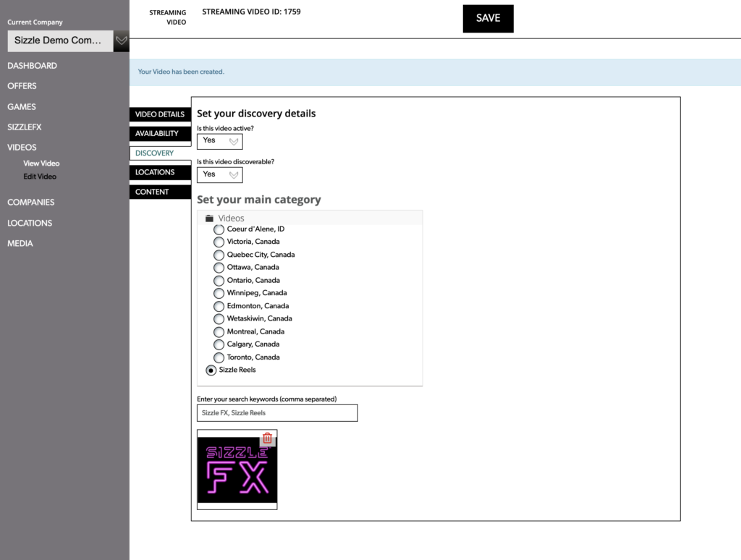This screenshot has height=560, width=741.
Task: Click the 'Streaming Video ID: 1759' text
Action: click(251, 12)
